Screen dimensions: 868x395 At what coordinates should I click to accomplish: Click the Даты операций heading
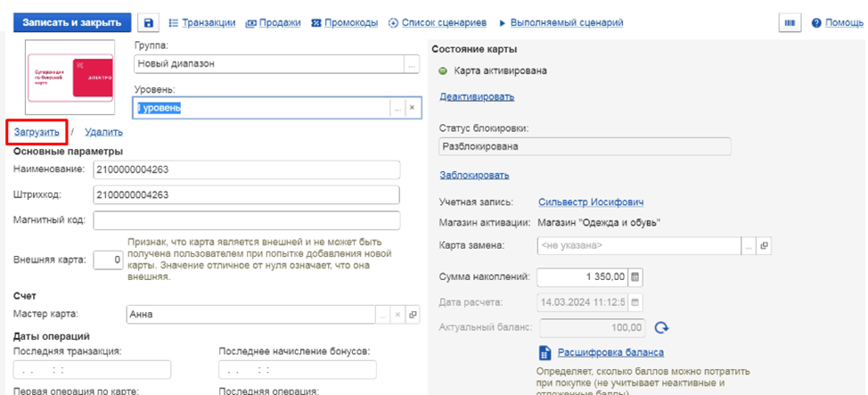(52, 336)
